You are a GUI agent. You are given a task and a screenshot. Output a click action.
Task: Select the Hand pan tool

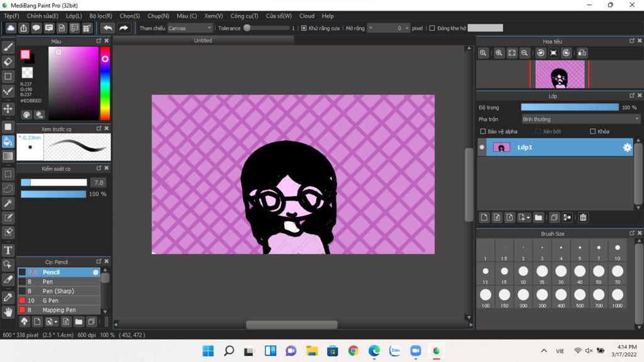click(8, 312)
